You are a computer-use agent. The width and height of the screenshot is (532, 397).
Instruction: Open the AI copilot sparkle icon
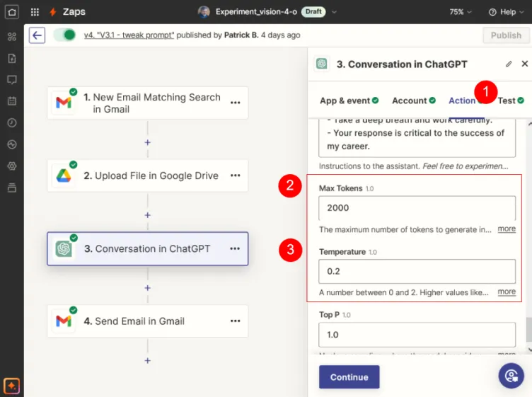(x=12, y=386)
